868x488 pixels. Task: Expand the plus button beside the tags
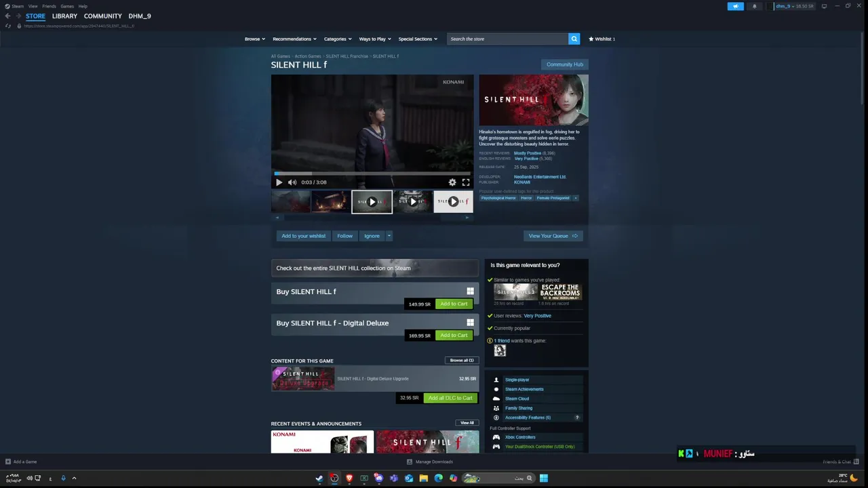pos(576,198)
